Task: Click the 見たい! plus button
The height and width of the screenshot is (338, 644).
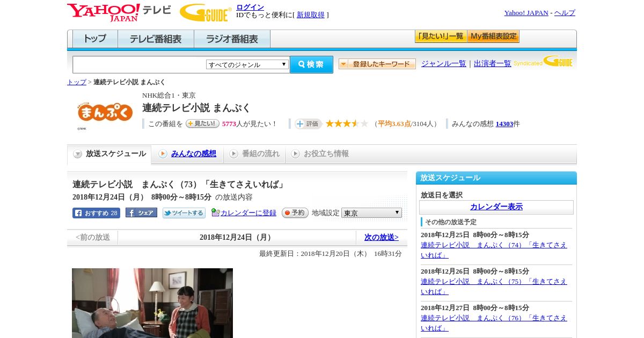Action: point(202,123)
